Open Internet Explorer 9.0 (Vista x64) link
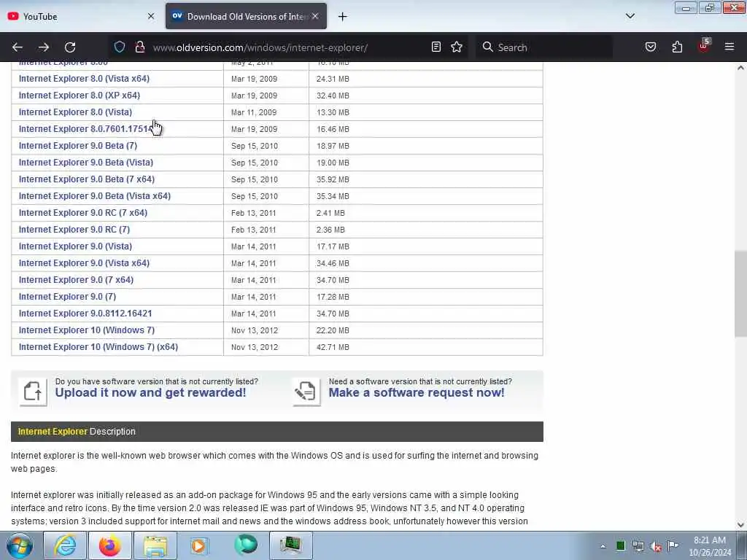This screenshot has height=560, width=747. (x=85, y=262)
